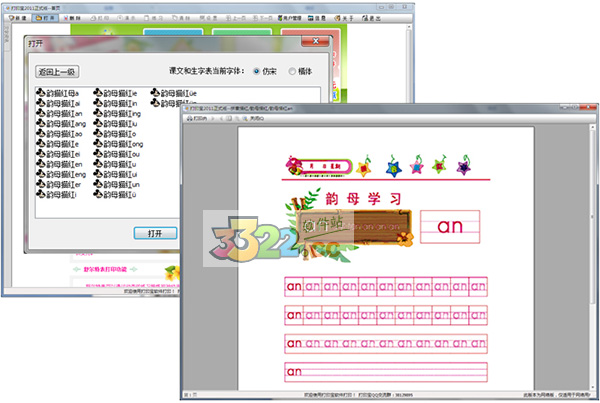Select list item 韵母描红ui
Image resolution: width=600 pixels, height=403 pixels.
[x=116, y=174]
